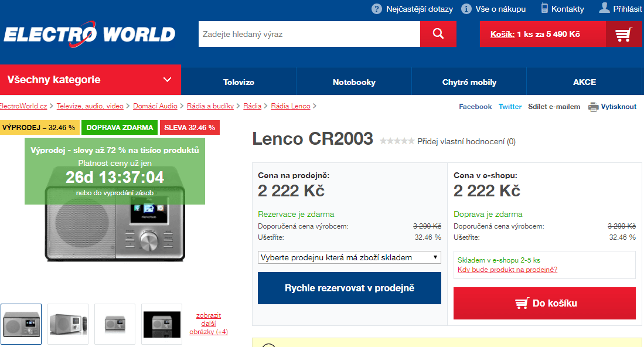Select the fourth dark background thumbnail
Screen dimensions: 644x347
coord(162,324)
